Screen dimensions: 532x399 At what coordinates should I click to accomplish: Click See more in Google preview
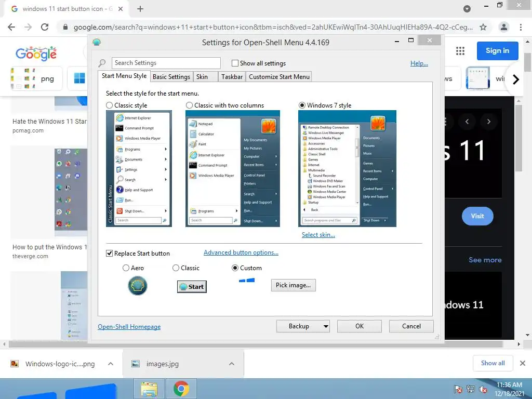[485, 260]
